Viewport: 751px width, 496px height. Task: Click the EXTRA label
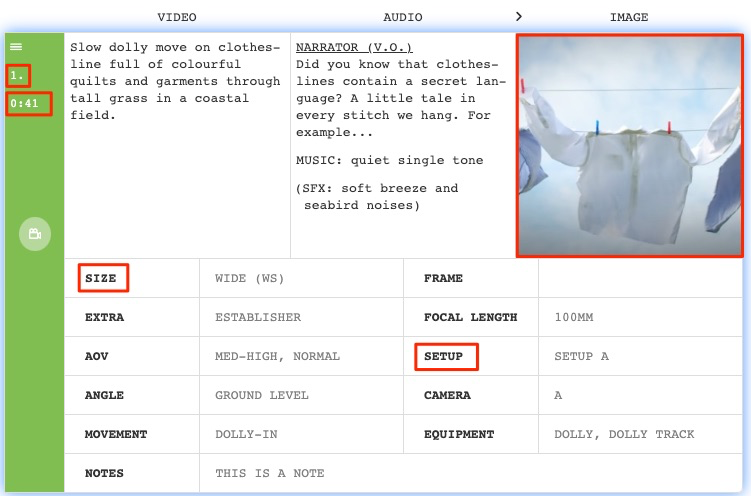[x=104, y=317]
